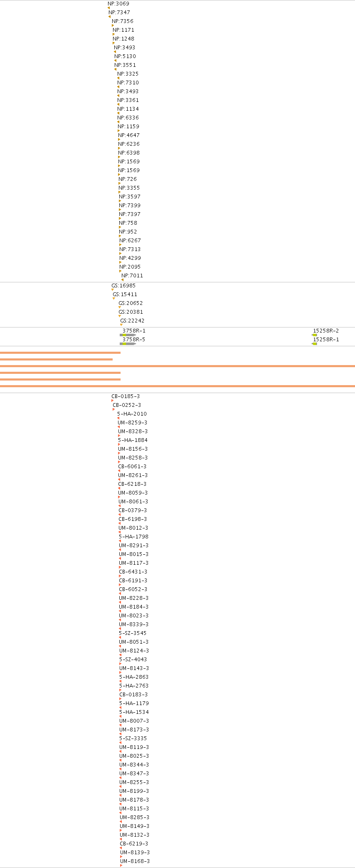Click the 15258R-1 green arrow glyph

point(314,344)
